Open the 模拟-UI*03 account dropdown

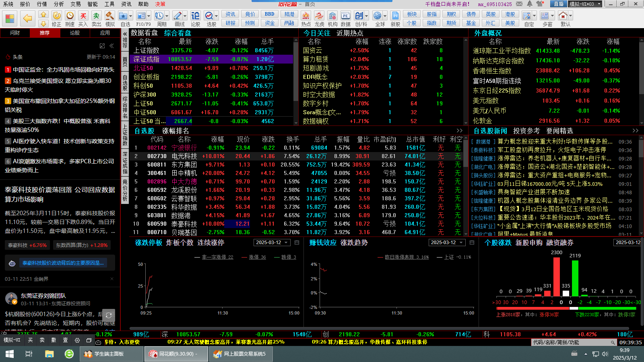585,4
